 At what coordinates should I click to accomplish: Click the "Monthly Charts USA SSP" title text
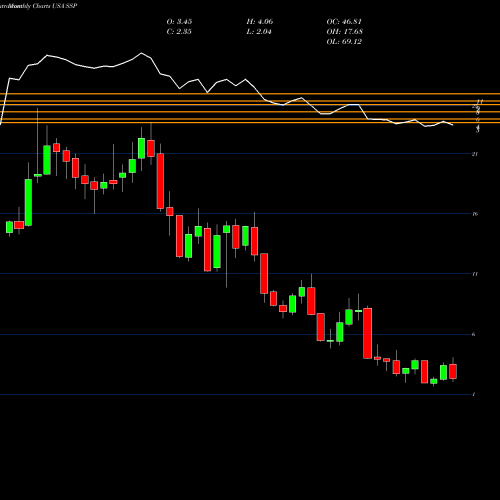pyautogui.click(x=43, y=6)
